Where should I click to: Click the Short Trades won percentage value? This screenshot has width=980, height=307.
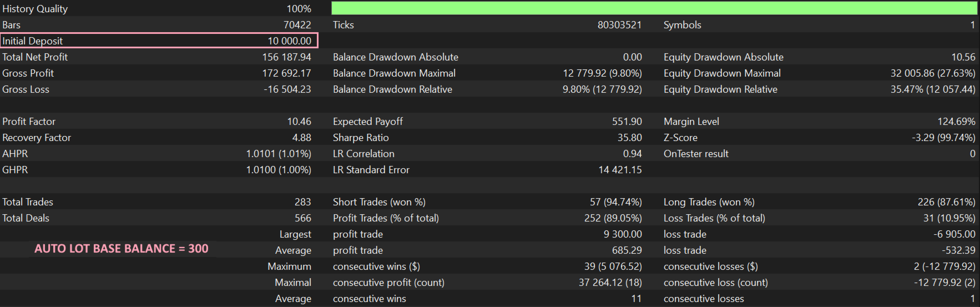click(616, 202)
